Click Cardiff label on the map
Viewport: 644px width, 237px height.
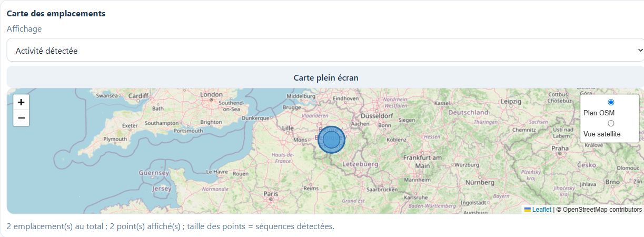pyautogui.click(x=138, y=96)
